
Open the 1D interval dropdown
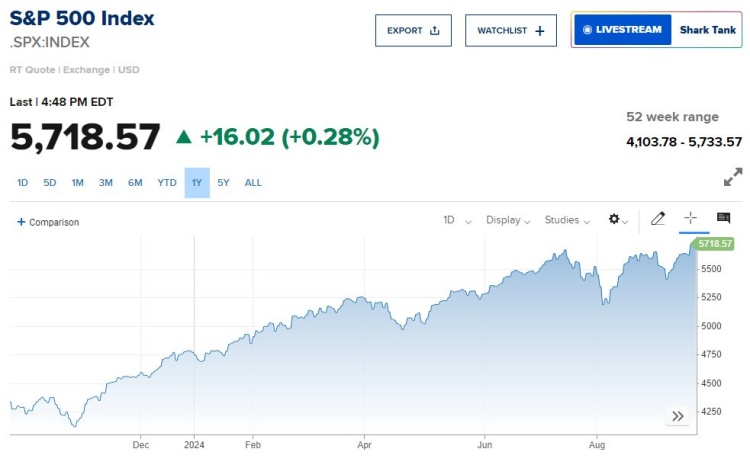(456, 220)
